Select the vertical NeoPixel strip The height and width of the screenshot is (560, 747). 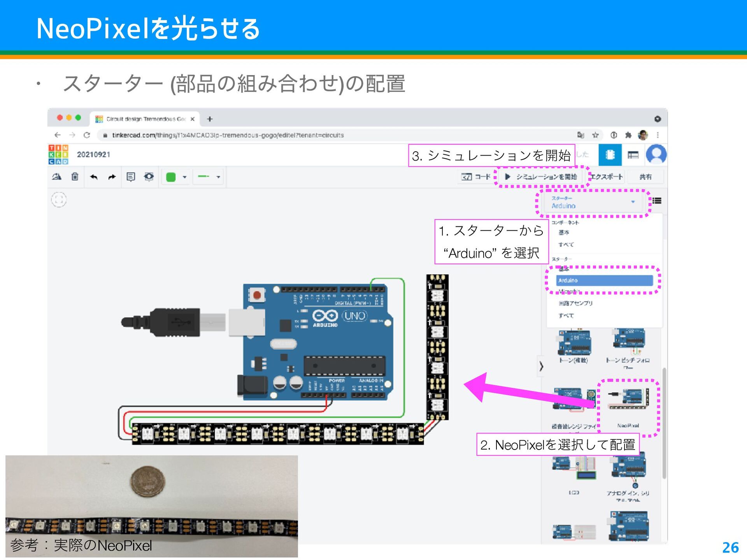click(437, 347)
